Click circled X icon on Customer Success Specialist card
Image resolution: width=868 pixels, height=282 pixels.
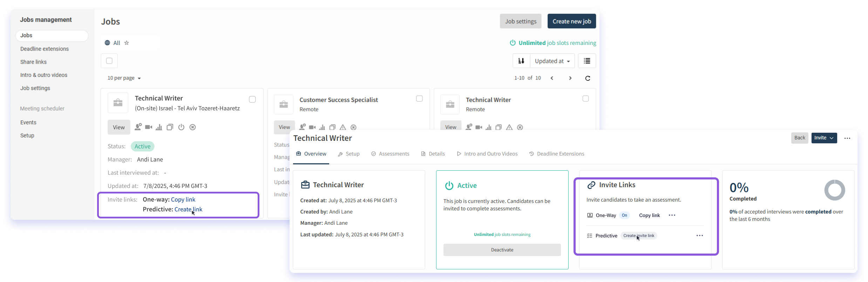point(353,127)
